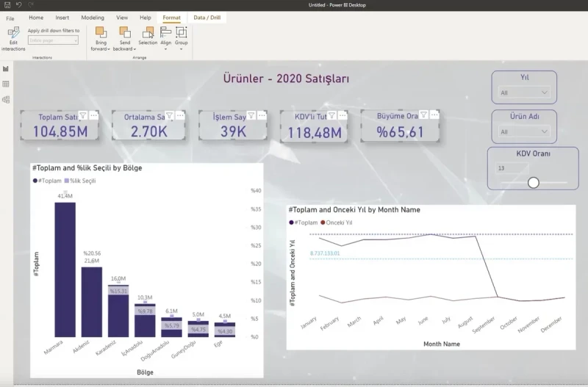Expand the Yıl slicer dropdown
Viewport: 588px width, 387px height.
tap(524, 93)
